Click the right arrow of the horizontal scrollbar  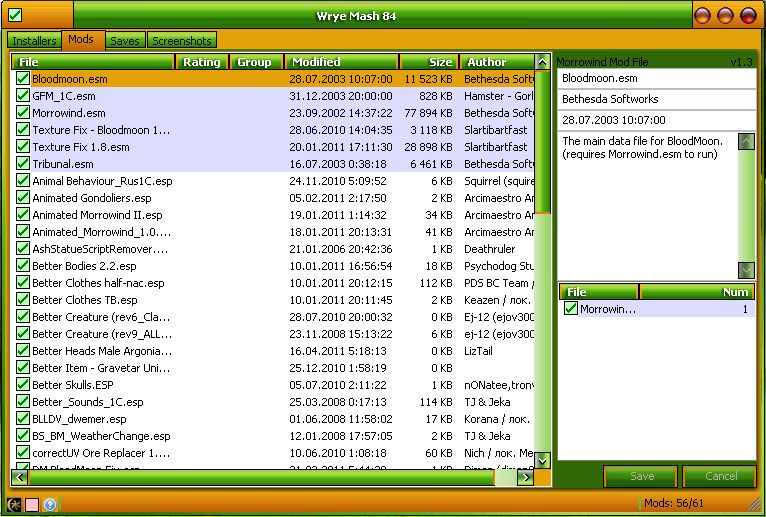(x=526, y=477)
